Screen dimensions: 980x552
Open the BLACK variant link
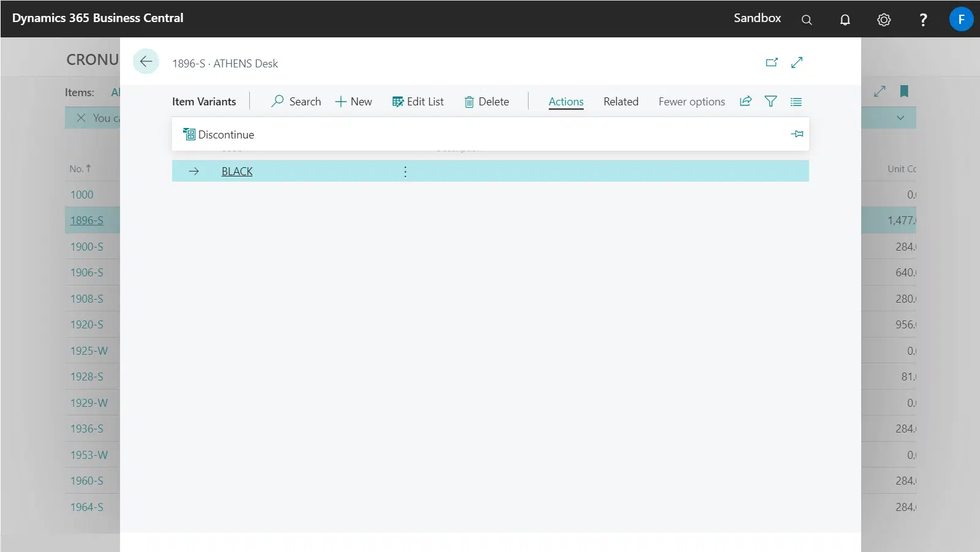237,172
